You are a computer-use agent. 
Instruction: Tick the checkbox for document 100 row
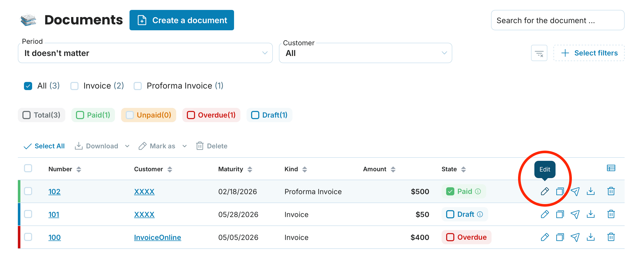pos(28,237)
